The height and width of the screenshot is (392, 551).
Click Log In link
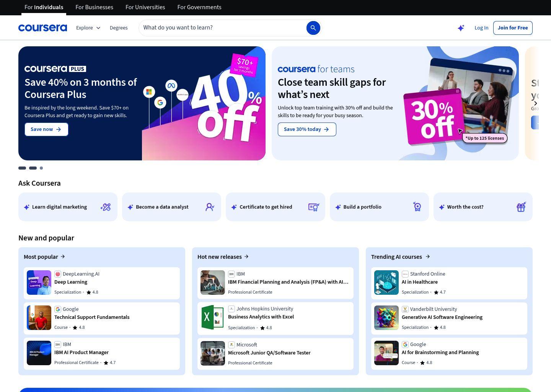coord(481,28)
